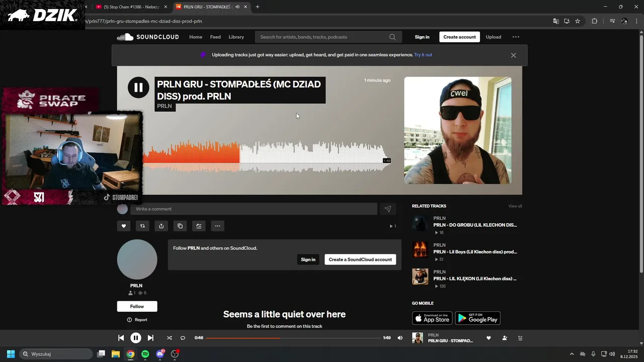
Task: Skip to the previous track
Action: click(x=121, y=338)
